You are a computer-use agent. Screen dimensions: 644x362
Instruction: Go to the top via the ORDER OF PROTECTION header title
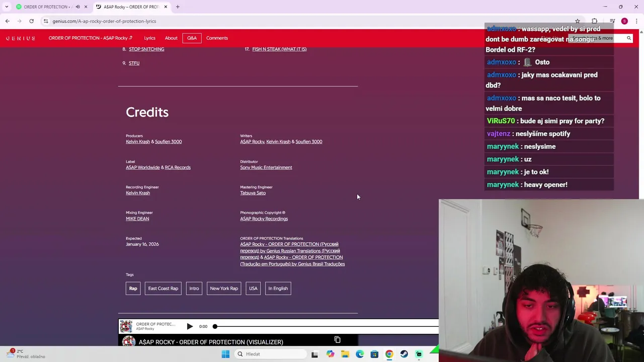click(91, 38)
